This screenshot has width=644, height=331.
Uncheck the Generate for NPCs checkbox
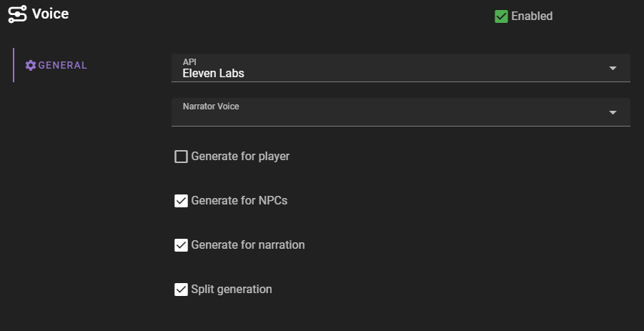click(x=181, y=201)
